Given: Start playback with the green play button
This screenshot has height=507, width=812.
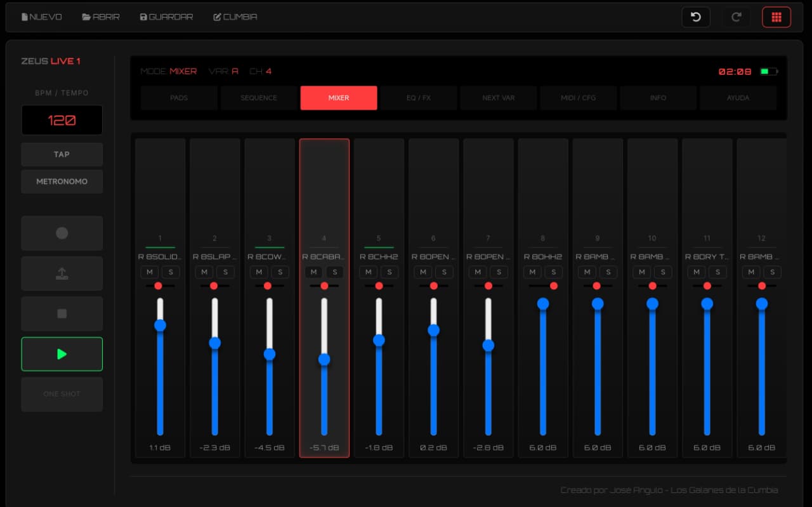Looking at the screenshot, I should 62,354.
